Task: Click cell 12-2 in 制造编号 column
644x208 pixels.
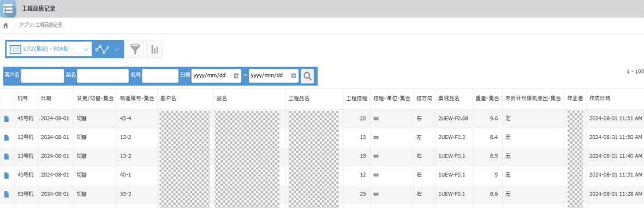Action: (x=126, y=138)
